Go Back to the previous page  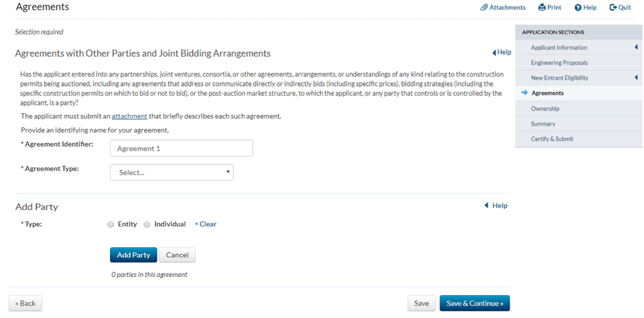[x=25, y=304]
